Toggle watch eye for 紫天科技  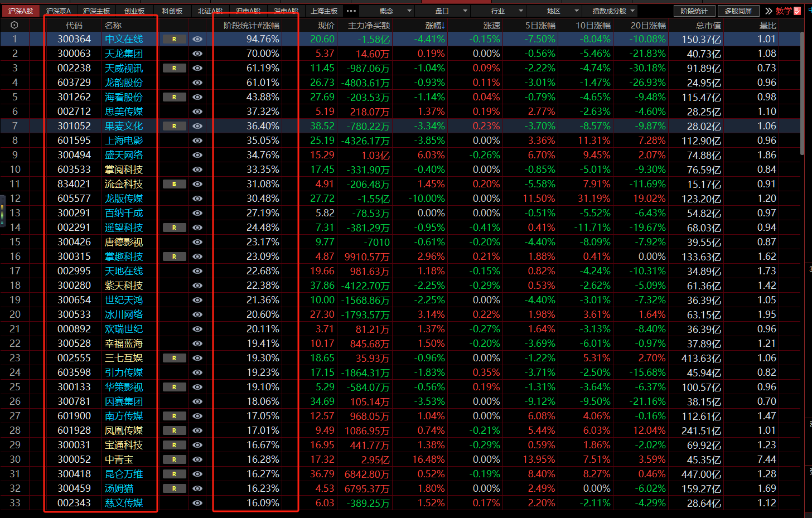click(x=197, y=285)
